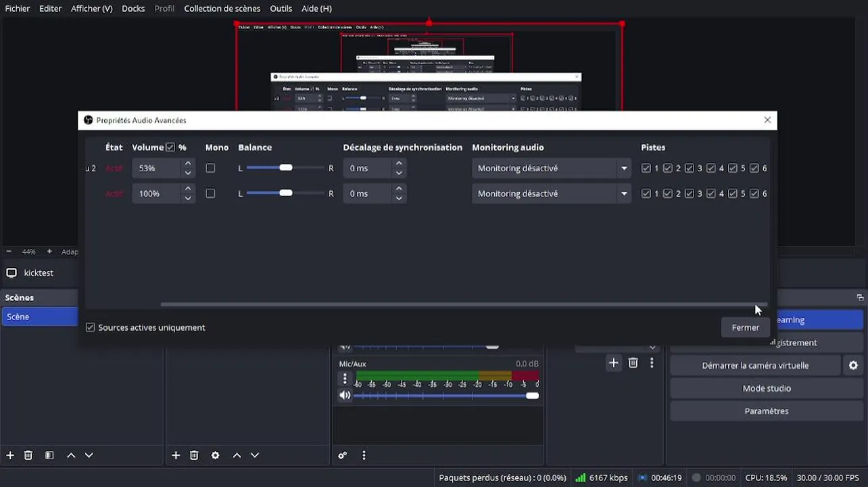Screen dimensions: 868x487
Task: Uncheck track 5 in the 100% row
Action: [733, 193]
